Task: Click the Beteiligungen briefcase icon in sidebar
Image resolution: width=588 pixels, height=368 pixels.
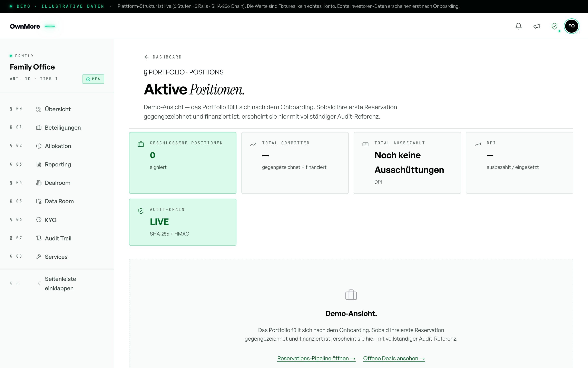Action: pos(39,128)
